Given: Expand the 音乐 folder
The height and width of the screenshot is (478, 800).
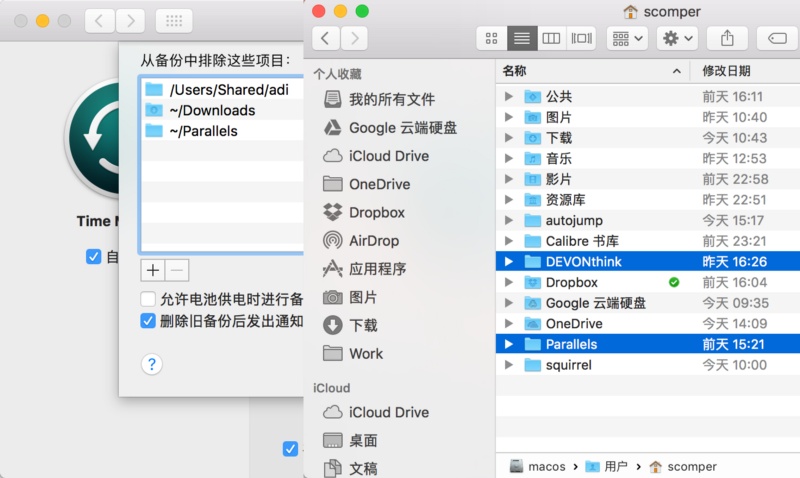Looking at the screenshot, I should click(x=509, y=158).
